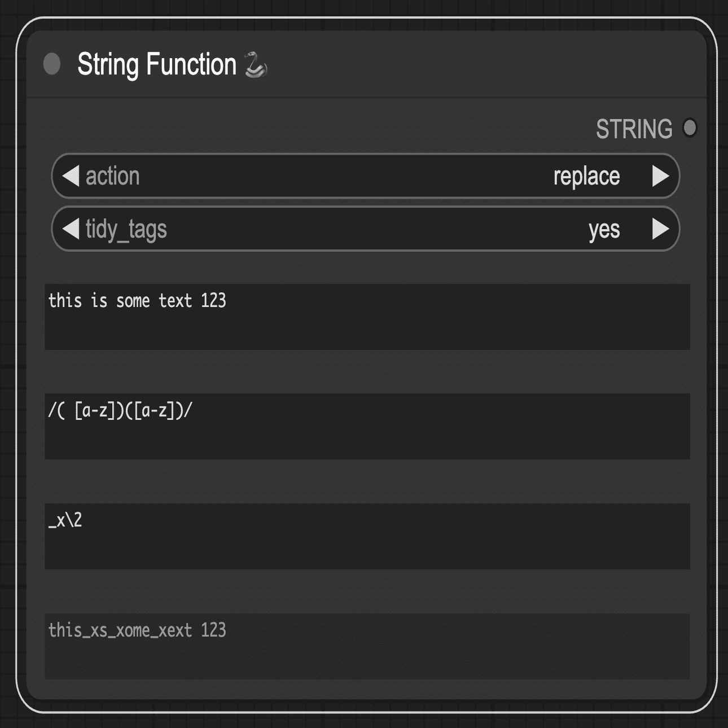Click the white selection outline of the node
The width and height of the screenshot is (728, 728).
[x=16, y=367]
